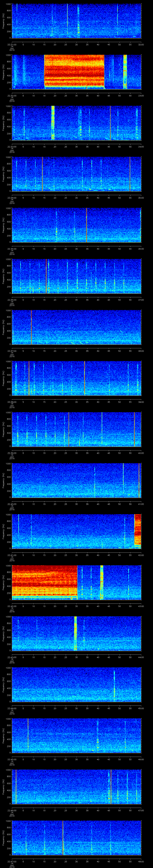Click the 22:42:00 time axis label
This screenshot has width=153, height=868.
click(12, 606)
